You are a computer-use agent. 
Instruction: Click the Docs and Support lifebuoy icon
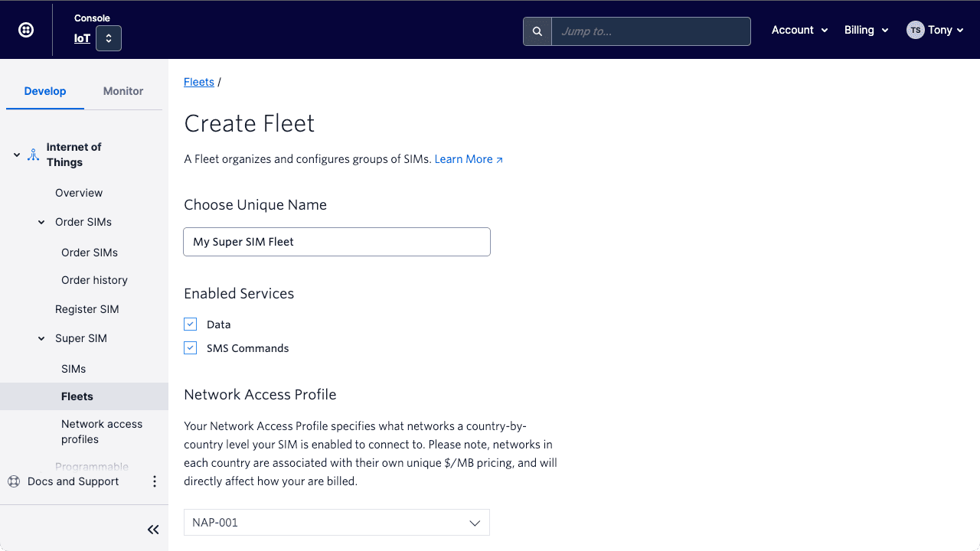[14, 481]
